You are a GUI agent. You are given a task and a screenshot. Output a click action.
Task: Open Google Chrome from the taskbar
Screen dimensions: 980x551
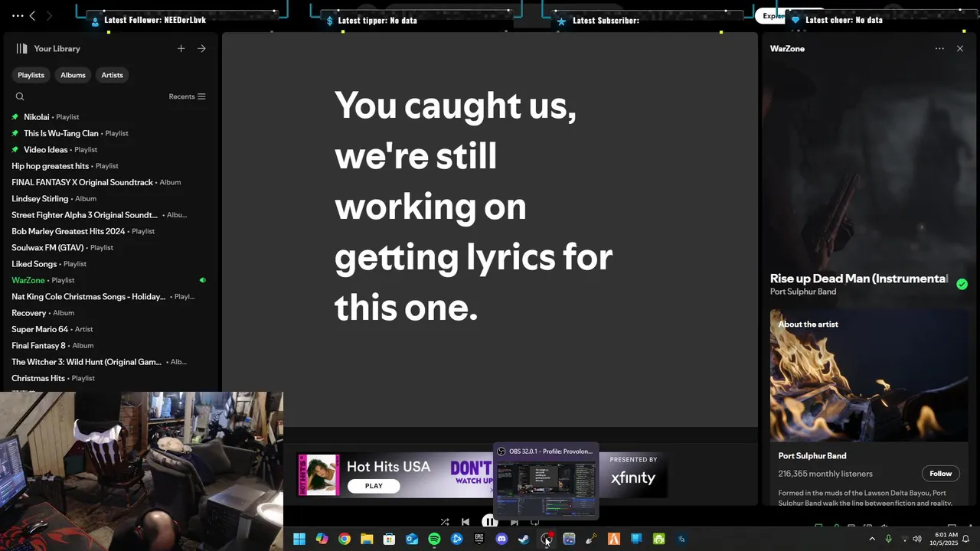[x=345, y=539]
